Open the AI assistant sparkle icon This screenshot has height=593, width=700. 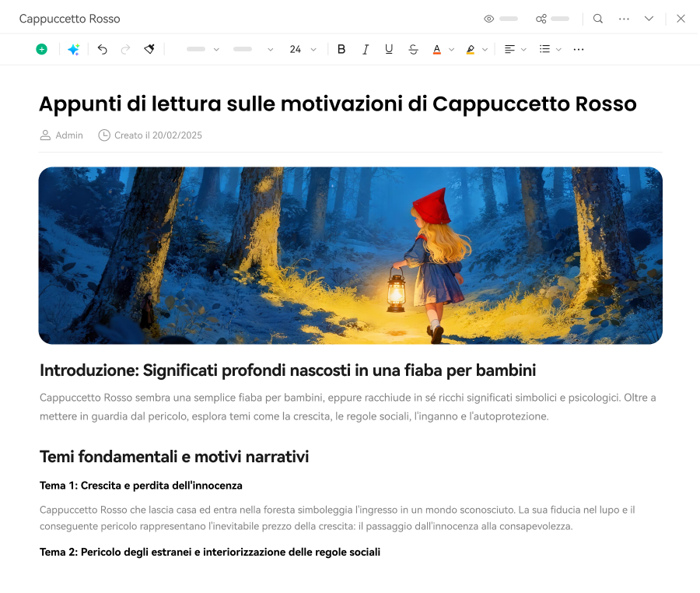click(73, 48)
